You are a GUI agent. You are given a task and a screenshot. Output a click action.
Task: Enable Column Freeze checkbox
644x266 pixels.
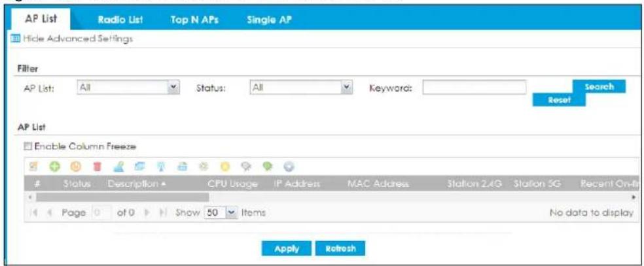(28, 146)
